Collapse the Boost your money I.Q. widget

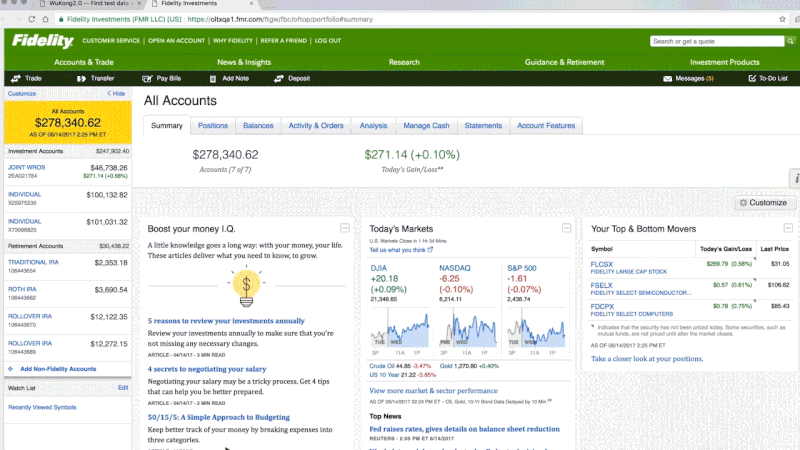pyautogui.click(x=345, y=228)
